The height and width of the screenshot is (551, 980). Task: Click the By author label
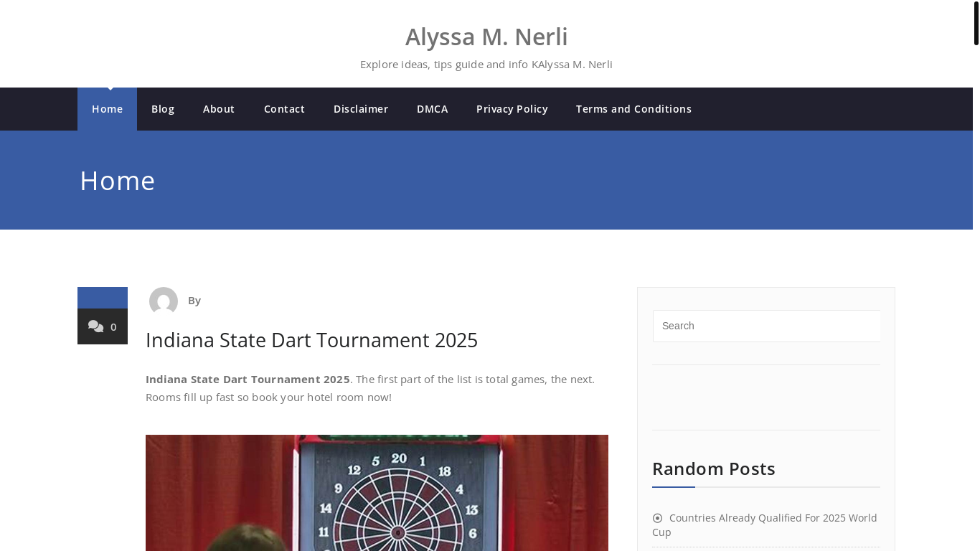pos(194,301)
